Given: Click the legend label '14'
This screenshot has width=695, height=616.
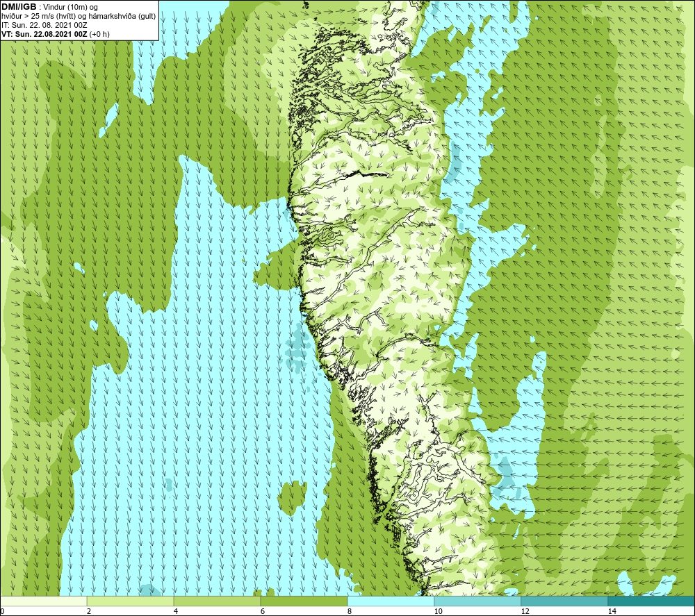Looking at the screenshot, I should tap(612, 611).
